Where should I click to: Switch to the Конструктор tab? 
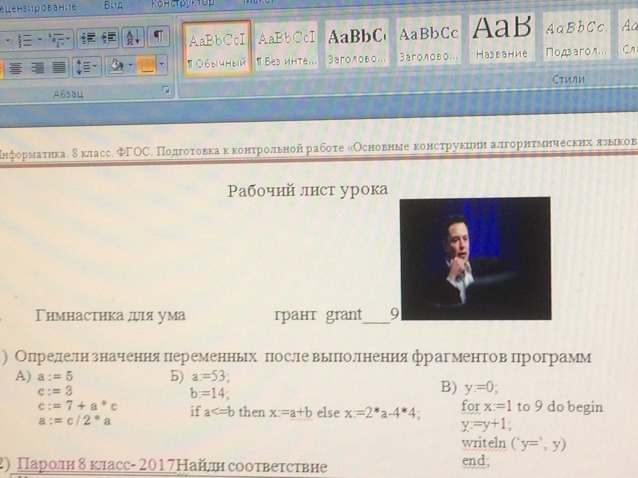tap(183, 3)
